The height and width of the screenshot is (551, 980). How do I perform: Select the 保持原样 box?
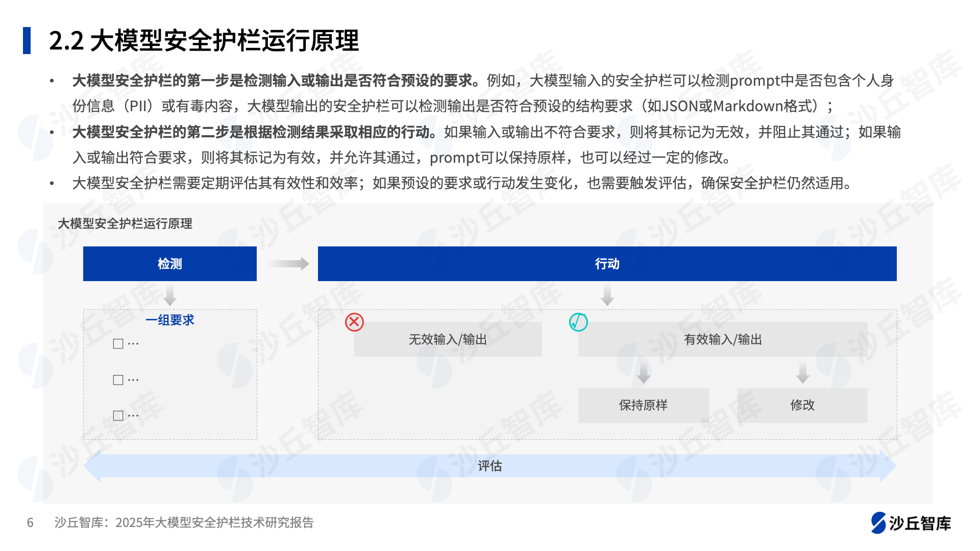click(643, 405)
